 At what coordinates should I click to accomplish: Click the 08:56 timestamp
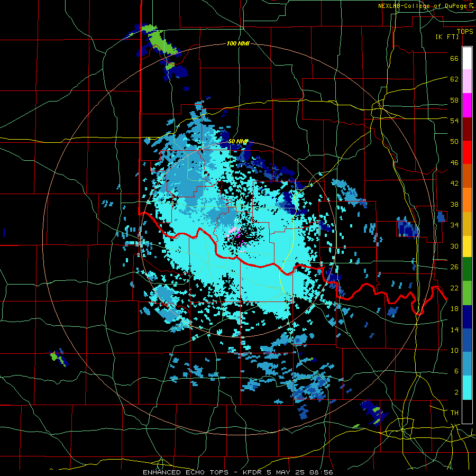coord(321,472)
